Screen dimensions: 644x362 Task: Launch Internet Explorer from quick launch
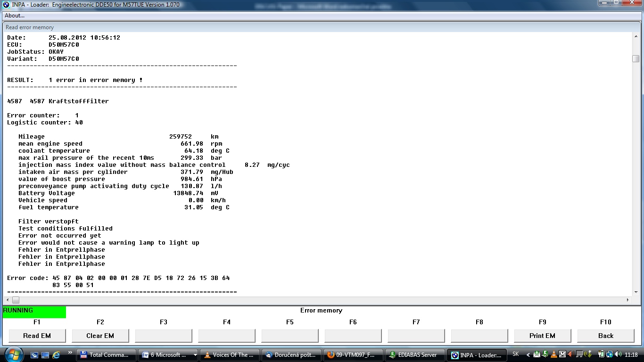[x=56, y=355]
